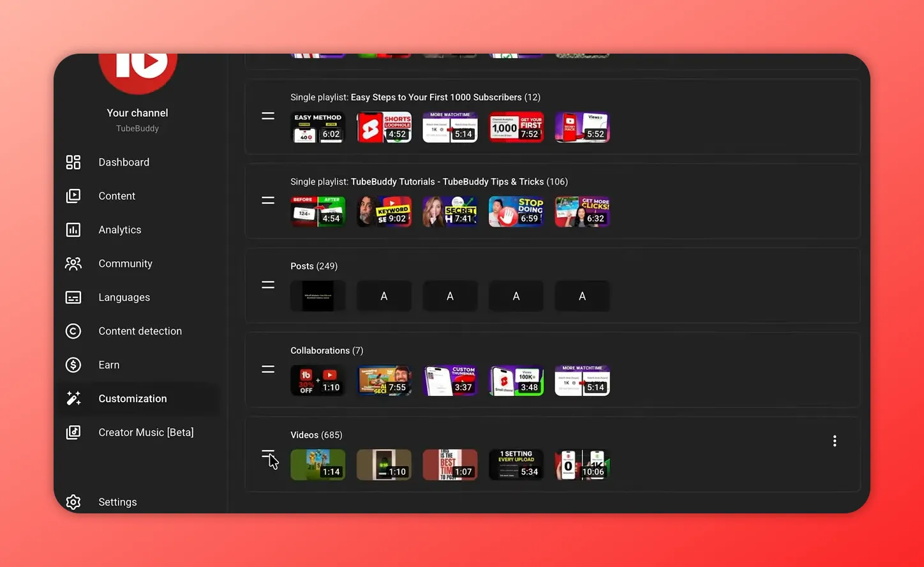Click the Posts (249) heading

(x=314, y=266)
